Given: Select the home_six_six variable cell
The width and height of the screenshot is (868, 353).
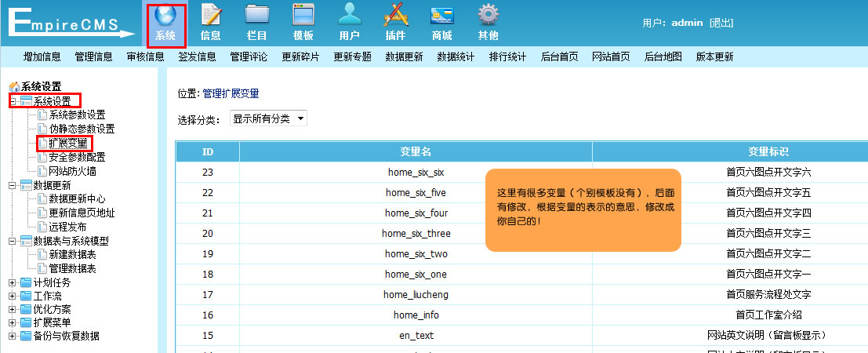Looking at the screenshot, I should coord(416,173).
